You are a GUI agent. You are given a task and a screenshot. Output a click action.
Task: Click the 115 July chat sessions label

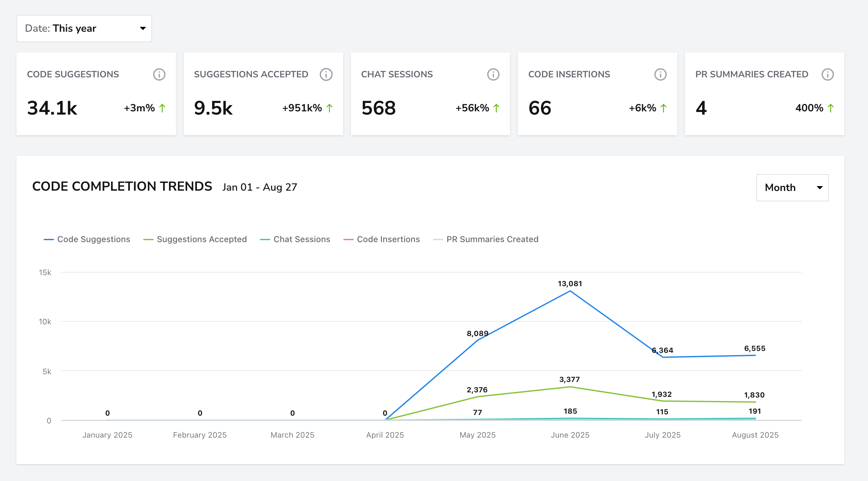662,412
